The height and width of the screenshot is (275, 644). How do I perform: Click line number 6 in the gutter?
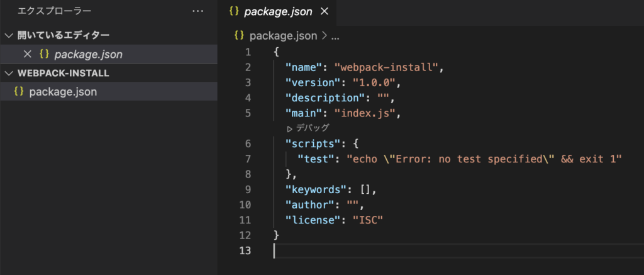coord(248,143)
